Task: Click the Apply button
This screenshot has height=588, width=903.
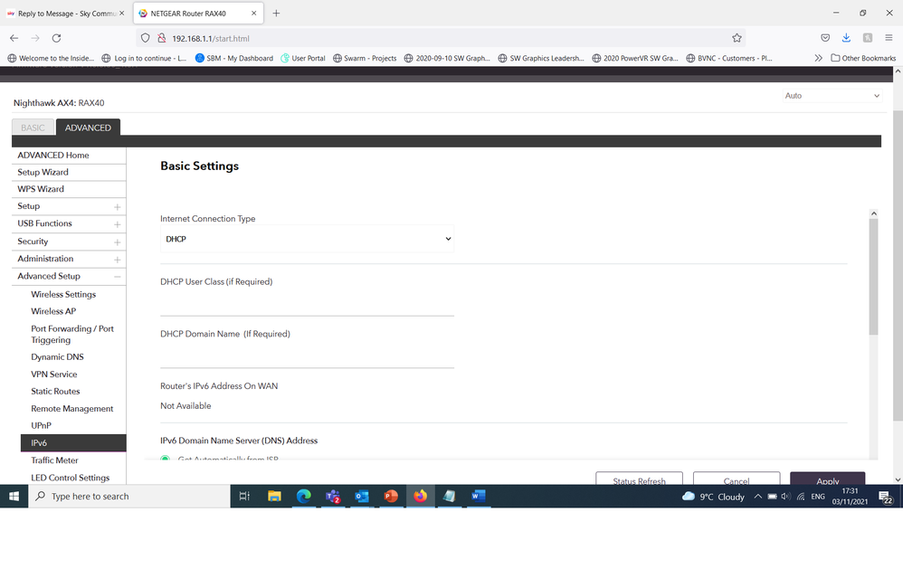Action: click(828, 479)
